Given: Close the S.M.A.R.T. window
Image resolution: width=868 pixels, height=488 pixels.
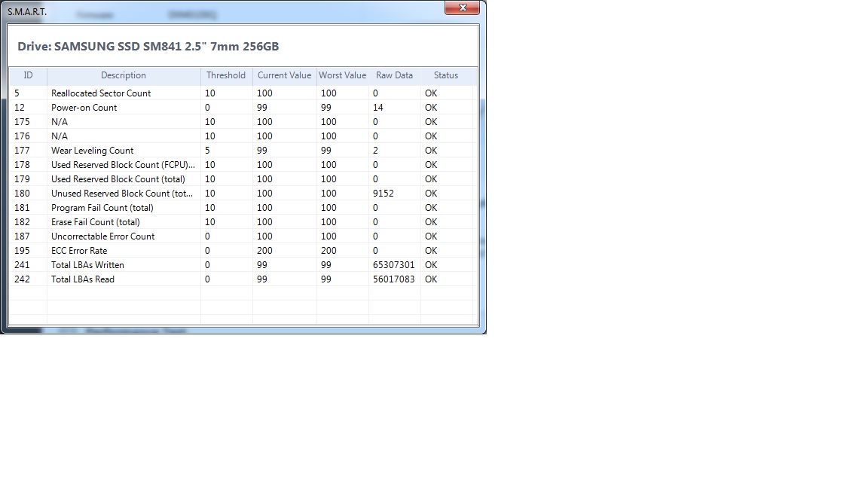Looking at the screenshot, I should coord(462,8).
